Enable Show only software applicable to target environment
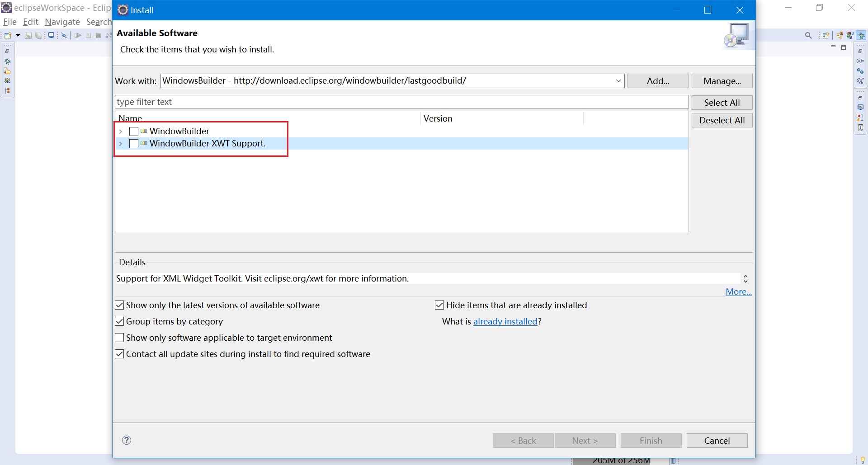The image size is (868, 465). tap(119, 338)
